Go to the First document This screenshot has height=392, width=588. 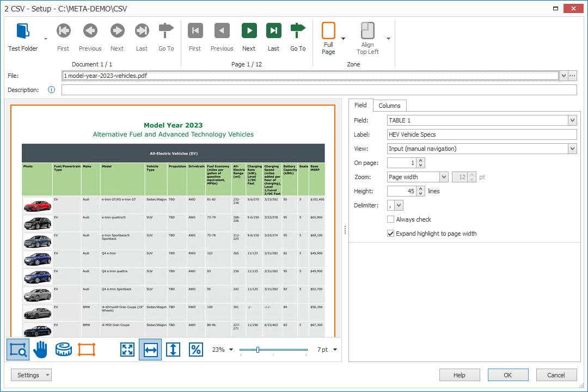(x=63, y=30)
